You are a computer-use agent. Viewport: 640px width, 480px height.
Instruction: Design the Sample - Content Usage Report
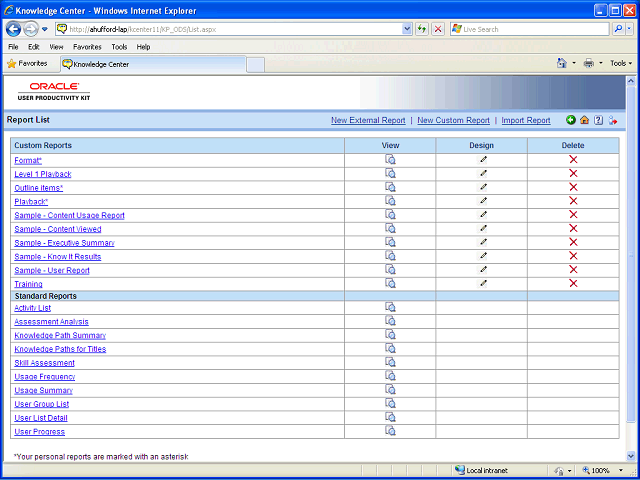coord(483,215)
